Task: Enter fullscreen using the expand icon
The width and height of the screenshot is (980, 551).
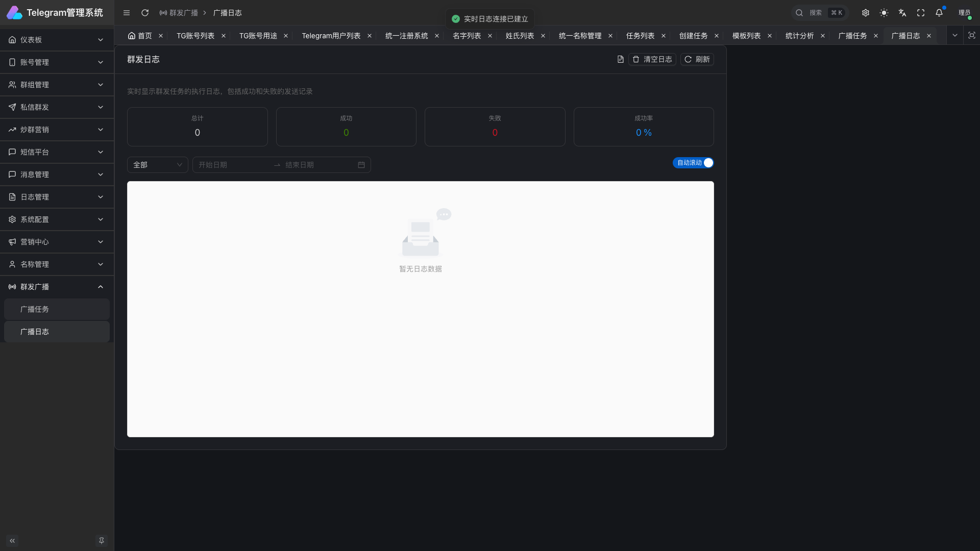Action: [x=921, y=13]
